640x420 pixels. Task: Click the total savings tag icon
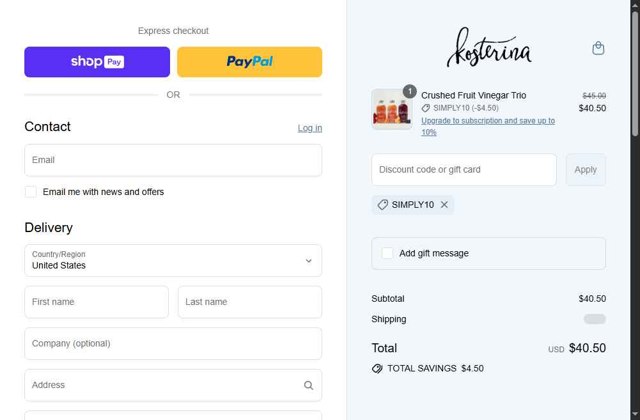point(377,369)
